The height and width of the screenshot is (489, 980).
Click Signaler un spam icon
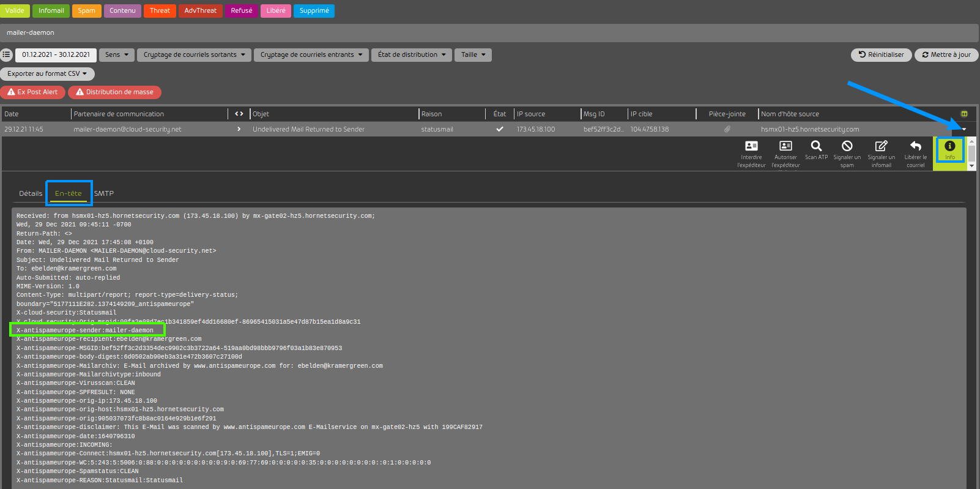[x=847, y=146]
